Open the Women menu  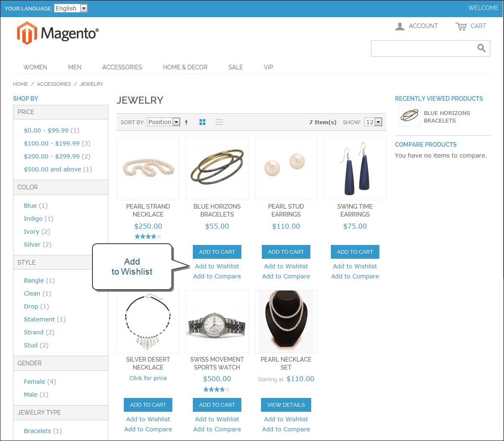[x=35, y=67]
